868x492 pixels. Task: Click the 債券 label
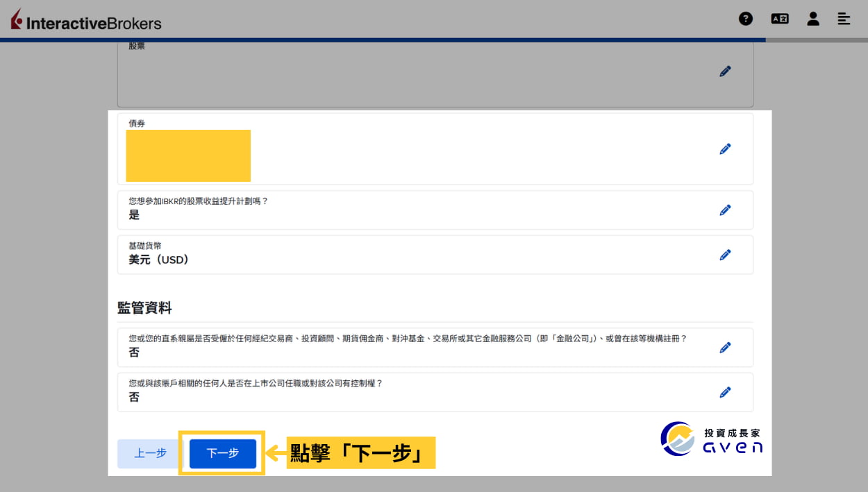[137, 124]
